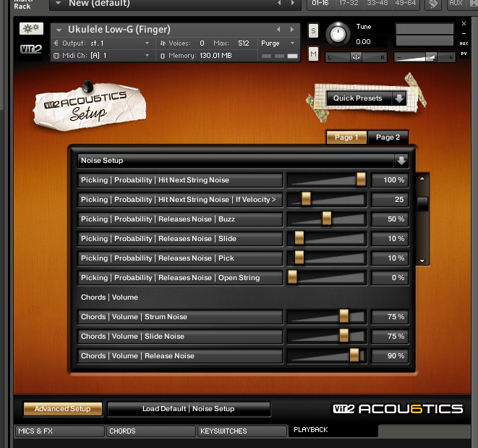478x448 pixels.
Task: Click the Voices note icon
Action: coord(163,43)
